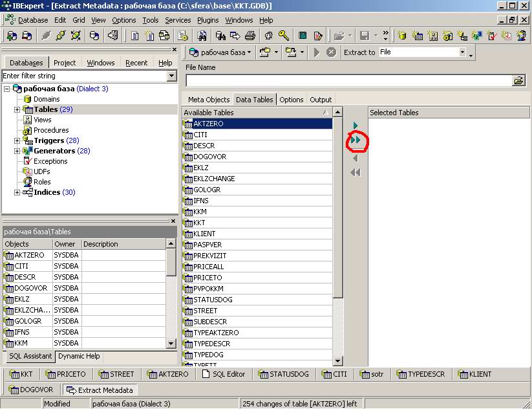This screenshot has height=409, width=532.
Task: Expand the Triggers (28) tree node
Action: [x=17, y=140]
